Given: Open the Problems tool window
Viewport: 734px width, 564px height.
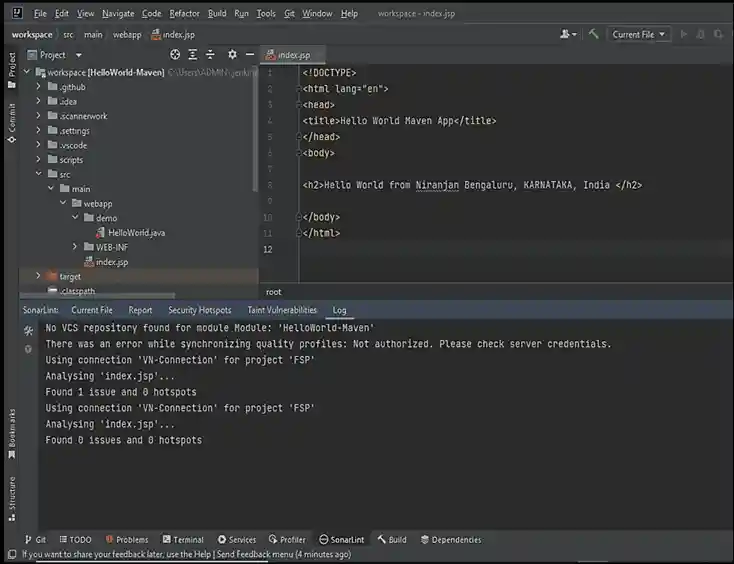Looking at the screenshot, I should click(x=126, y=539).
